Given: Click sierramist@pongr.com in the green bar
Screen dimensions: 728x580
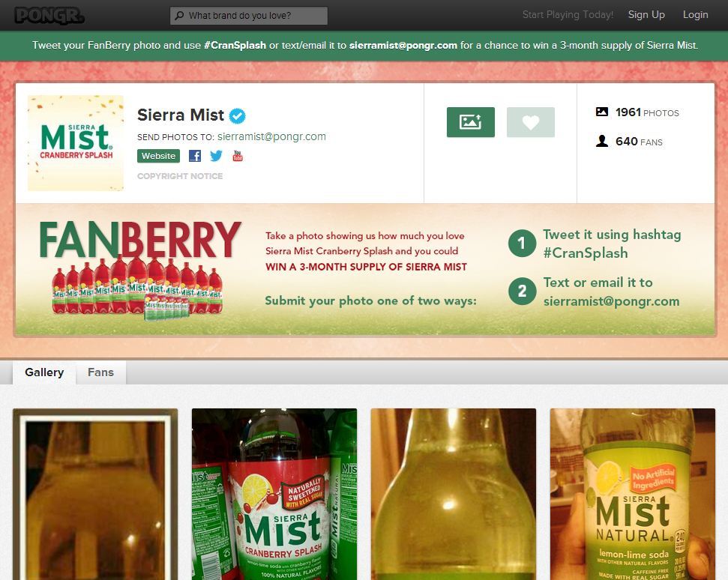Looking at the screenshot, I should (403, 46).
